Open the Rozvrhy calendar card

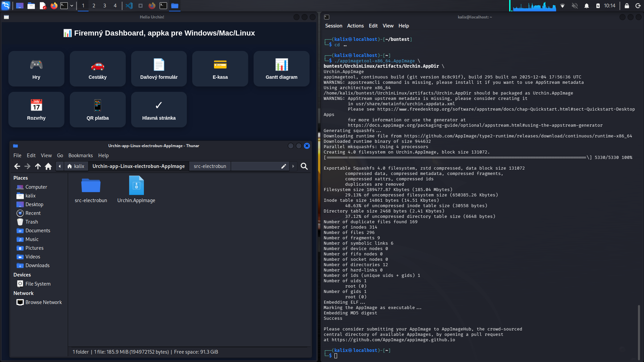[36, 110]
